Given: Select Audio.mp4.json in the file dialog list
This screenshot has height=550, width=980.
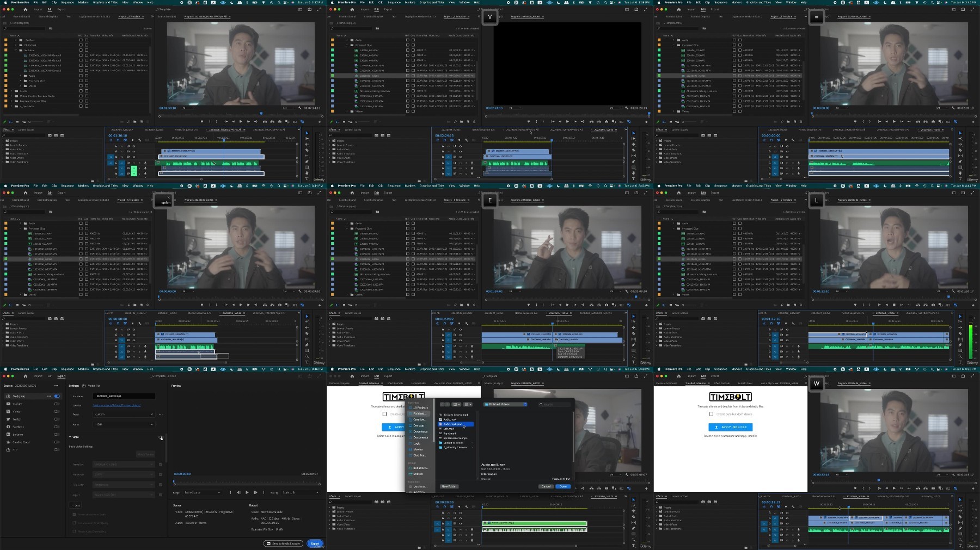Looking at the screenshot, I should (x=456, y=424).
